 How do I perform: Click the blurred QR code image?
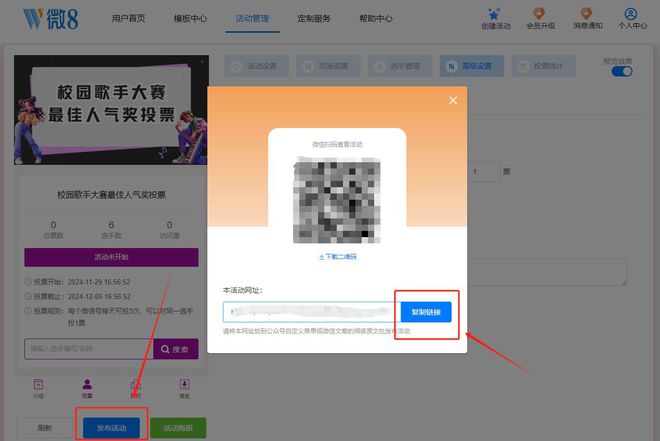[x=337, y=200]
